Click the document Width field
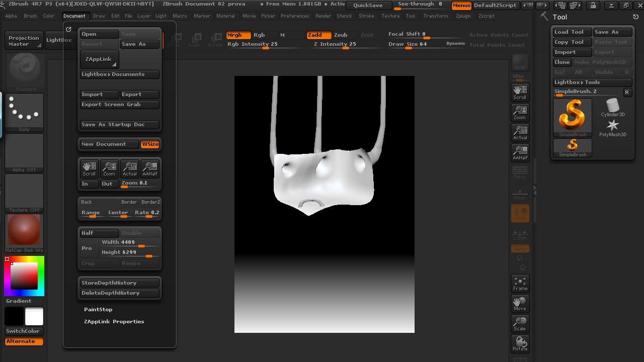644x362 pixels. pos(130,243)
